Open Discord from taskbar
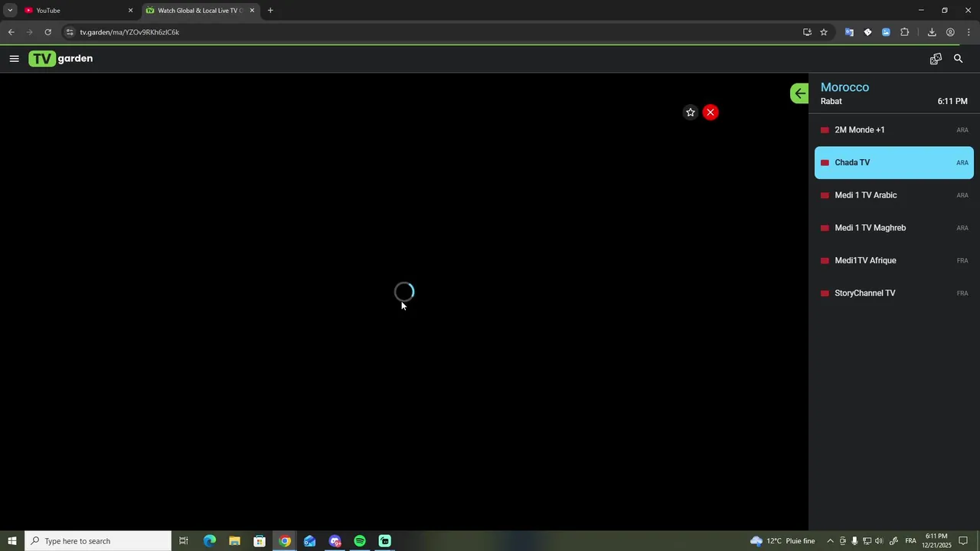The height and width of the screenshot is (551, 980). tap(335, 541)
